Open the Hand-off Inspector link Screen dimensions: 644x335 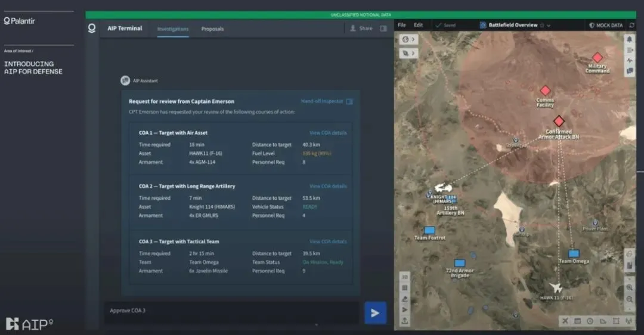click(x=322, y=101)
